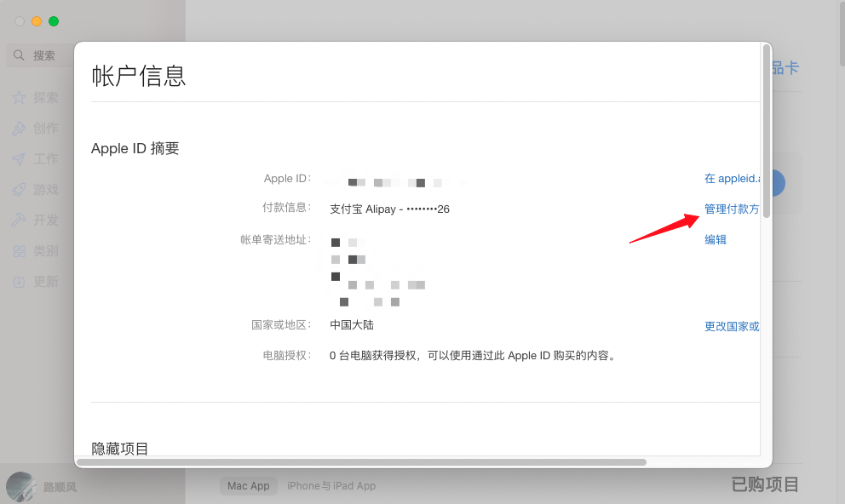The image size is (845, 504).
Task: Select the 创作 sidebar label
Action: click(46, 129)
